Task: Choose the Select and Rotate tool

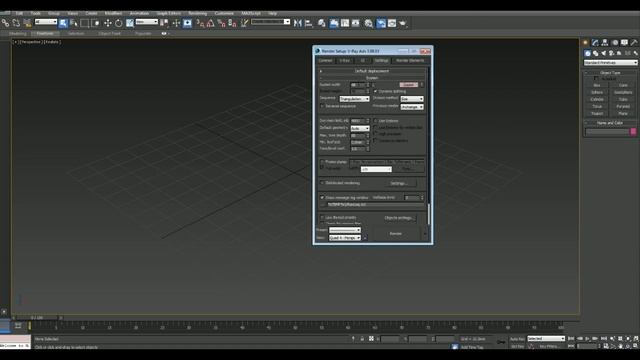Action: tap(118, 23)
